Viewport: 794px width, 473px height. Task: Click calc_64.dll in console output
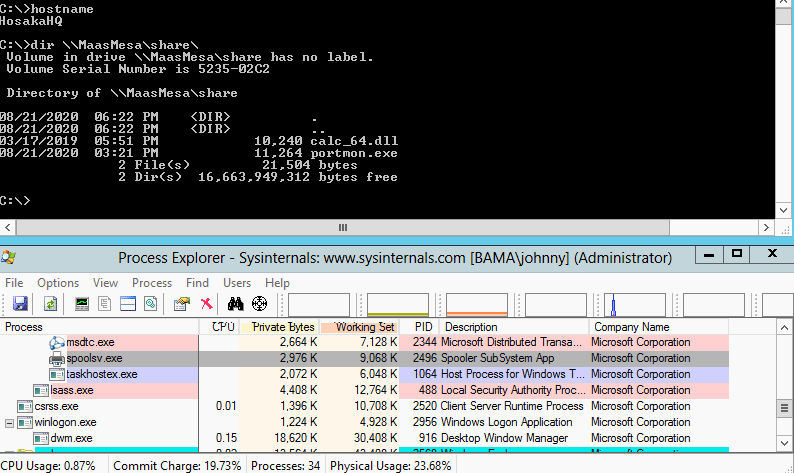tap(354, 141)
